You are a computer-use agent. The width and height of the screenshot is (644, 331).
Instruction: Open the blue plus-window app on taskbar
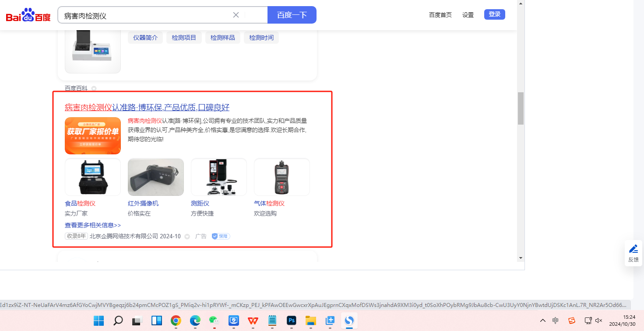click(330, 321)
